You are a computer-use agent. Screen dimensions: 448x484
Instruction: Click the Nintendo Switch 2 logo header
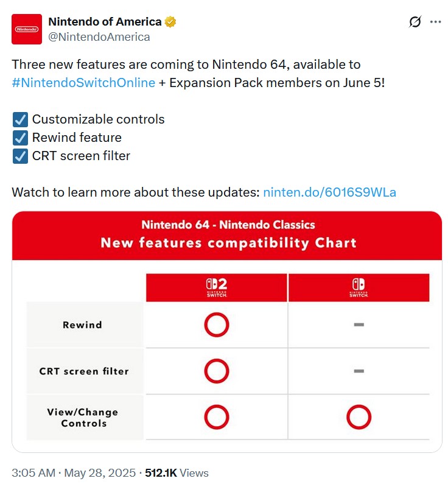click(x=217, y=287)
